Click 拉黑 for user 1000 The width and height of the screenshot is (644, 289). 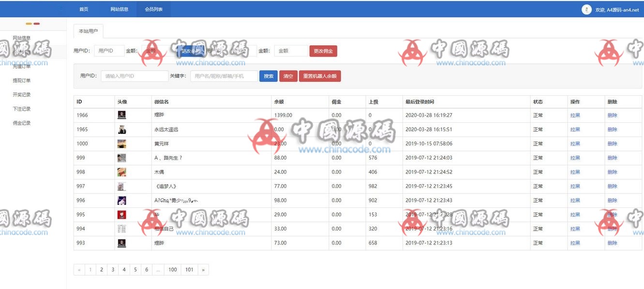point(575,144)
